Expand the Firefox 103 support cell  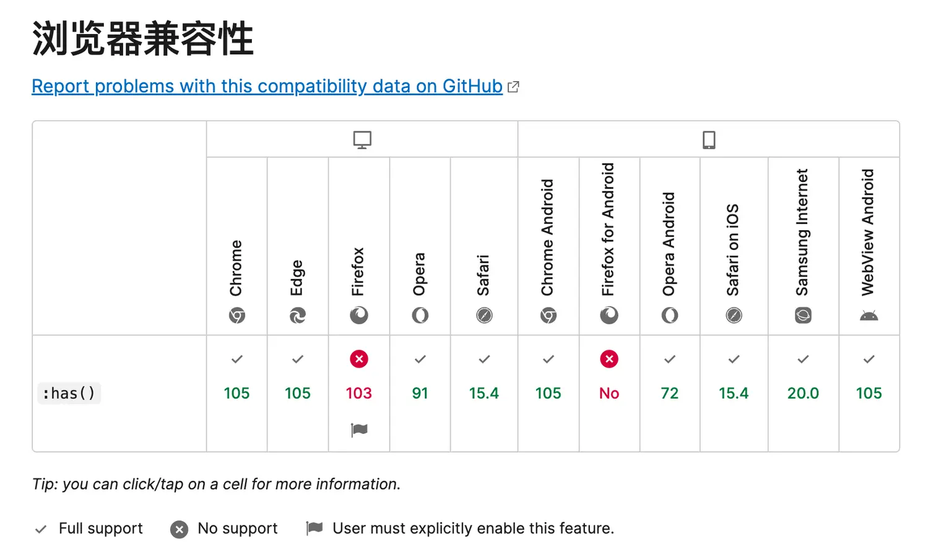tap(359, 393)
